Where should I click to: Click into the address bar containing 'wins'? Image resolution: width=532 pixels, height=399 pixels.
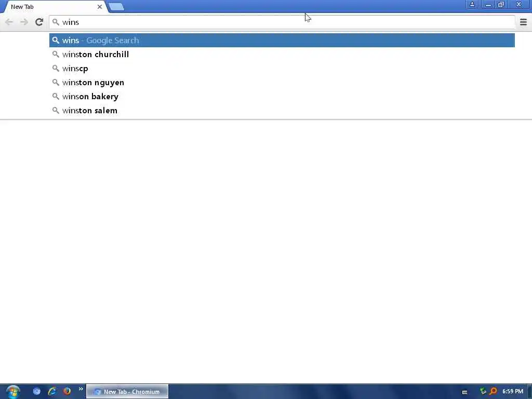pyautogui.click(x=282, y=22)
